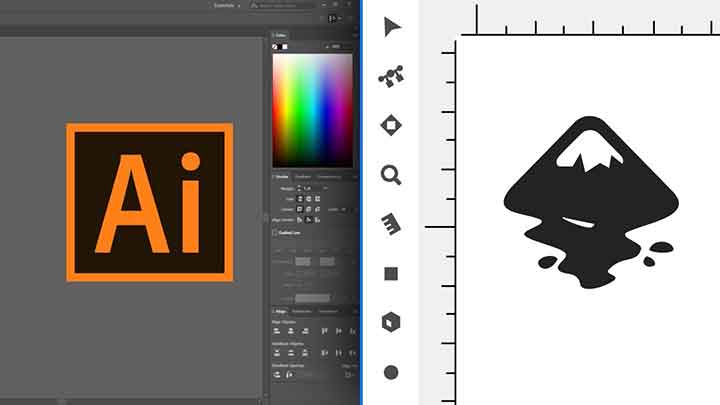The height and width of the screenshot is (405, 720).
Task: Switch to the Color panel tab
Action: click(279, 35)
